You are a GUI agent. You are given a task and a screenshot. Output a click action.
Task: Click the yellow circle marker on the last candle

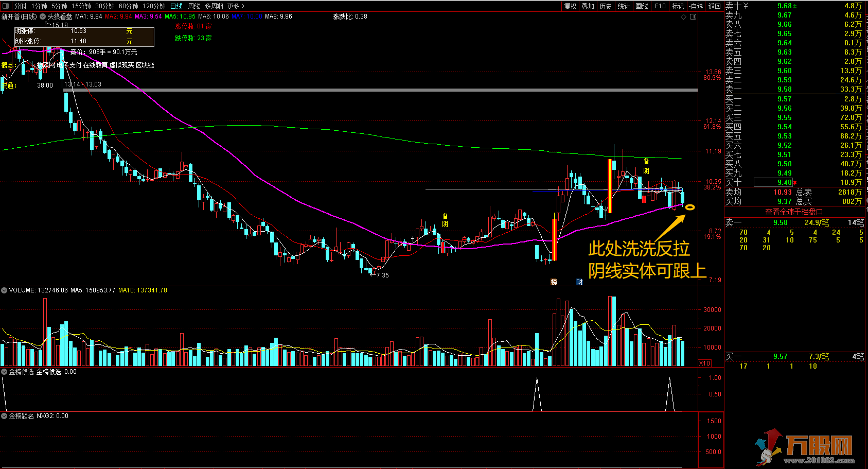point(689,207)
